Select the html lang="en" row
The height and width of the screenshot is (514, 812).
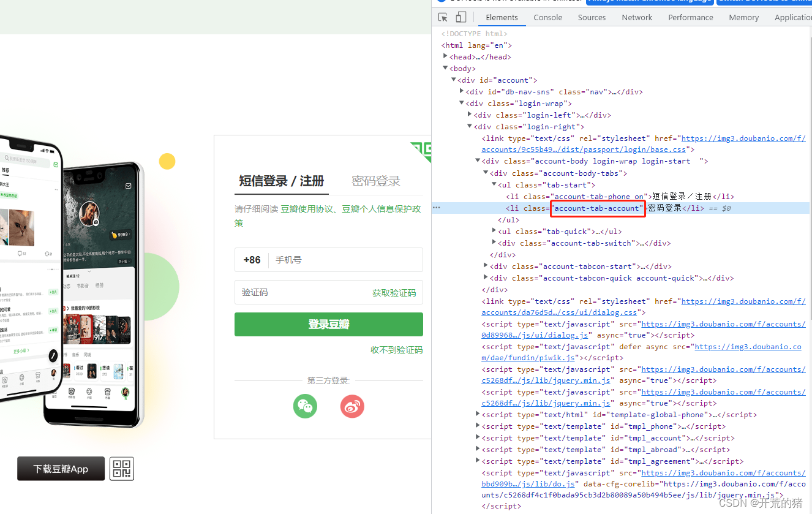[476, 45]
